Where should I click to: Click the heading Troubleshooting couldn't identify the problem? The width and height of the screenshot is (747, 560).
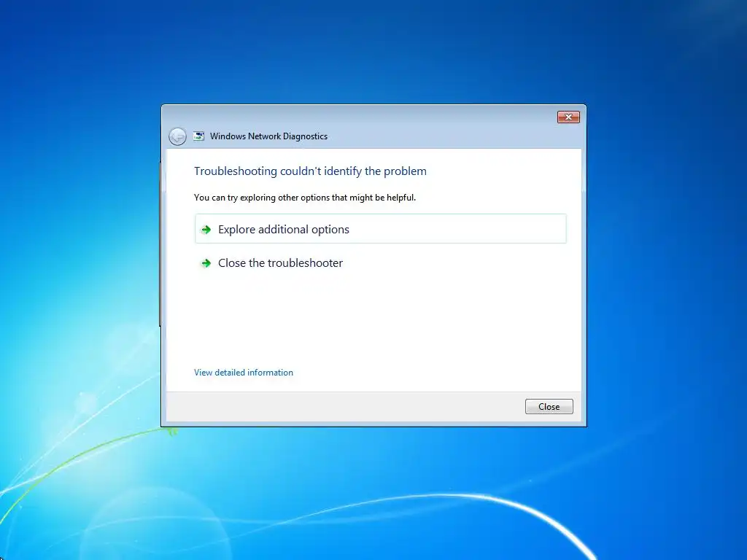click(310, 171)
